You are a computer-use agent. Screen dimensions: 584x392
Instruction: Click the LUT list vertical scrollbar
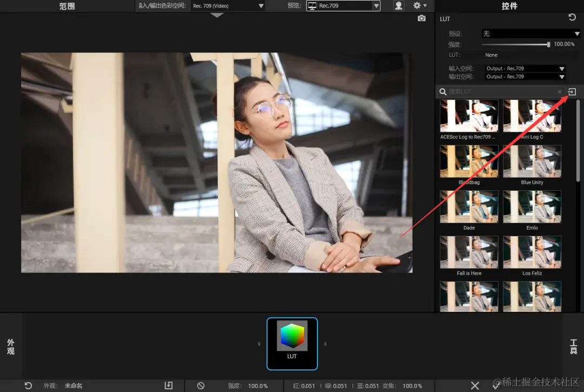tap(578, 141)
